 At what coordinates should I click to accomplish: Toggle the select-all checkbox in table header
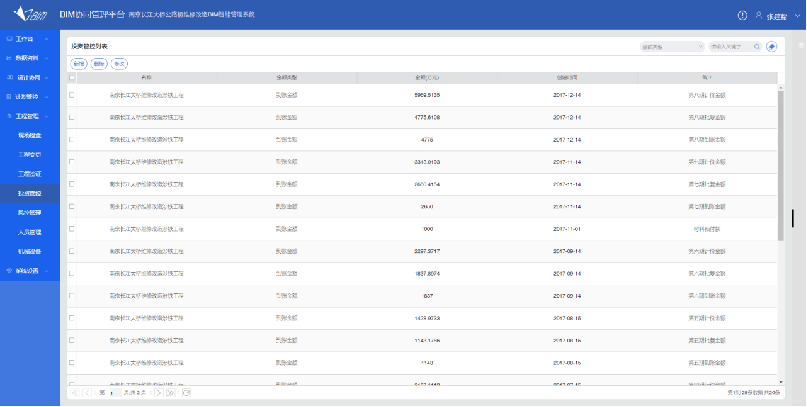point(72,78)
